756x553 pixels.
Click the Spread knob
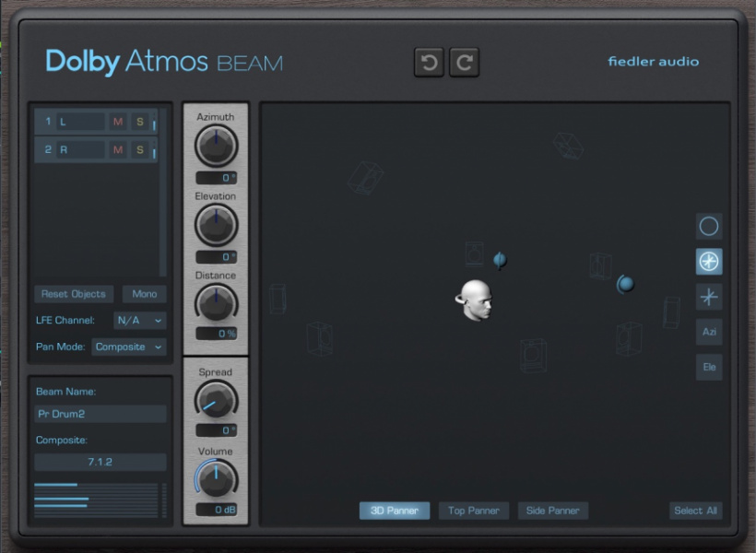216,400
